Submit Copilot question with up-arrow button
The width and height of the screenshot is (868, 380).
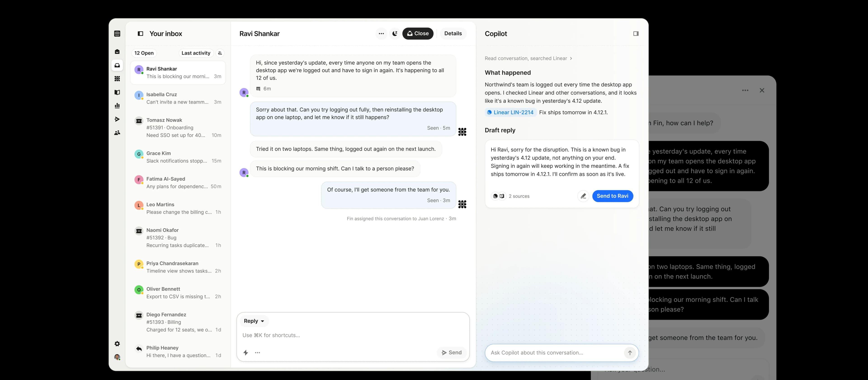pyautogui.click(x=630, y=353)
